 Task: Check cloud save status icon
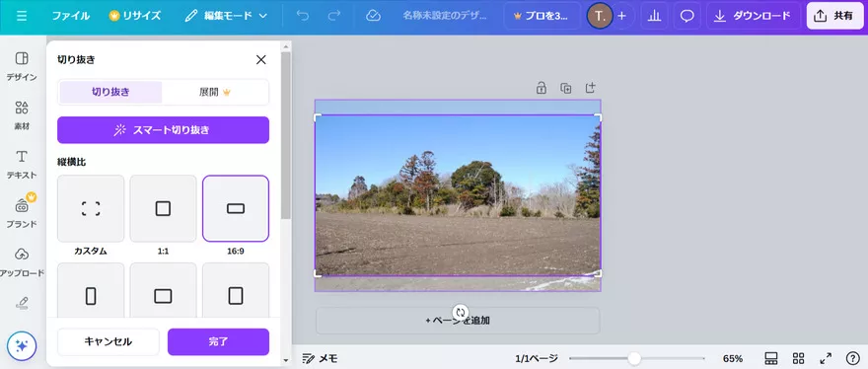[373, 16]
